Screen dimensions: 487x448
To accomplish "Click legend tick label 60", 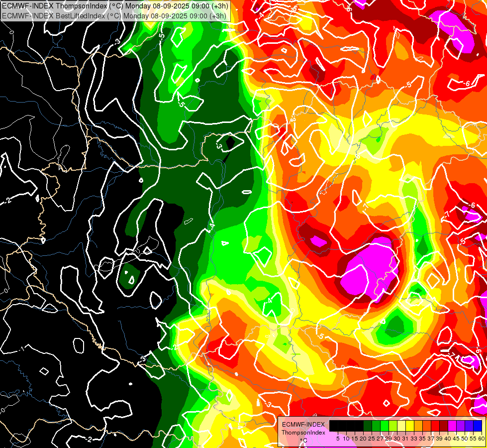I will pos(482,439).
